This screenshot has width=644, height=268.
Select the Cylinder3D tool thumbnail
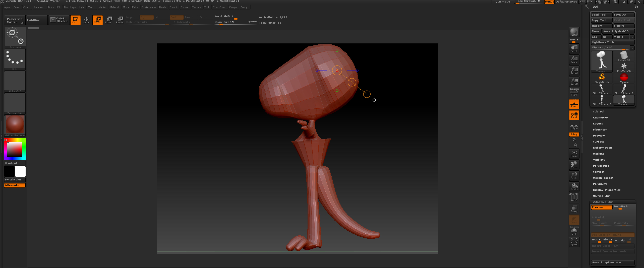(624, 56)
